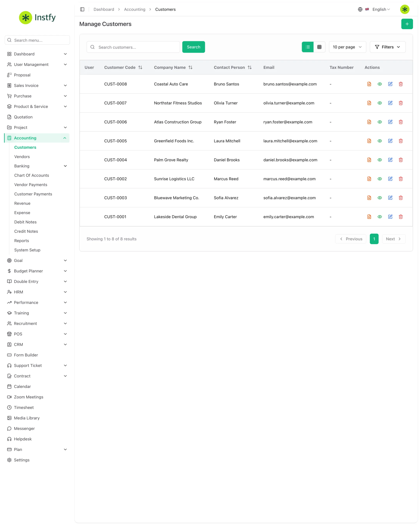Delete Sunrise Logistics LLC customer
Viewport: 420px width, 525px height.
(x=401, y=179)
